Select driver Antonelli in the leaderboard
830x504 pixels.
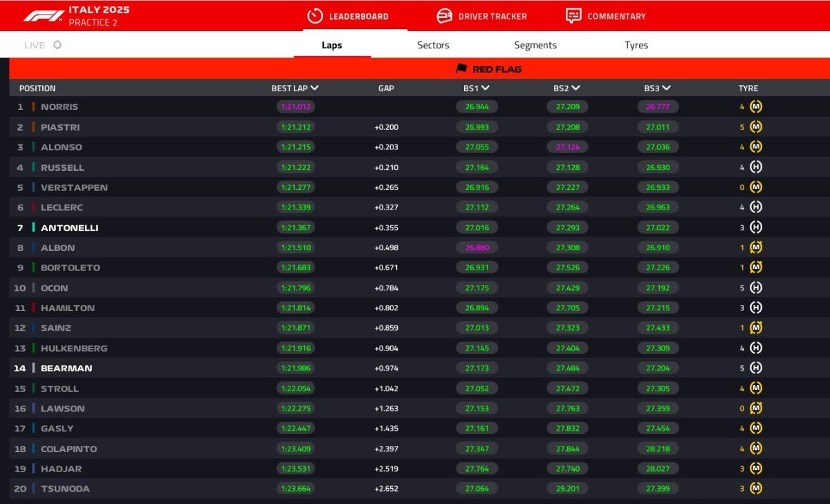(x=69, y=228)
